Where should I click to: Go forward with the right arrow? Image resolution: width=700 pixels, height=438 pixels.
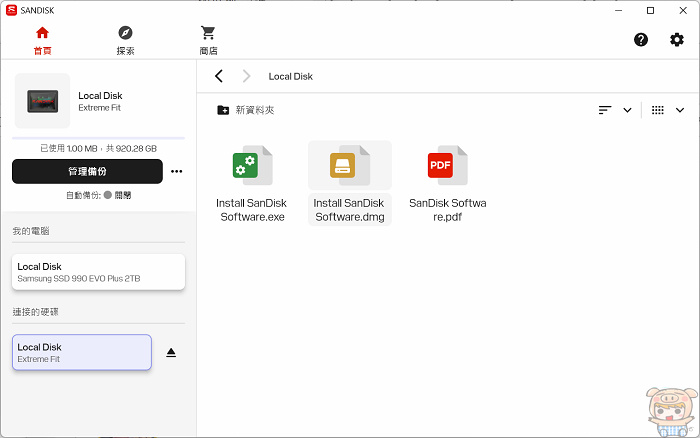pyautogui.click(x=246, y=76)
